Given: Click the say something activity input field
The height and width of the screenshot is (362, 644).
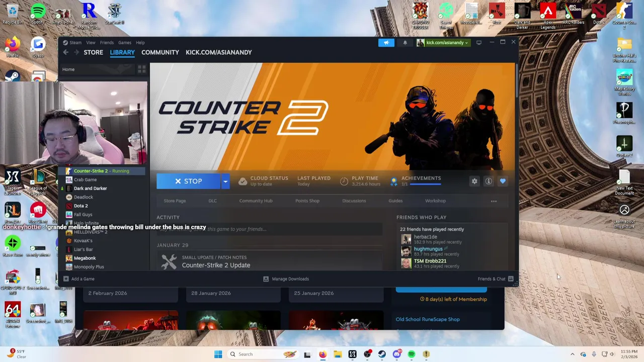Looking at the screenshot, I should [x=269, y=229].
